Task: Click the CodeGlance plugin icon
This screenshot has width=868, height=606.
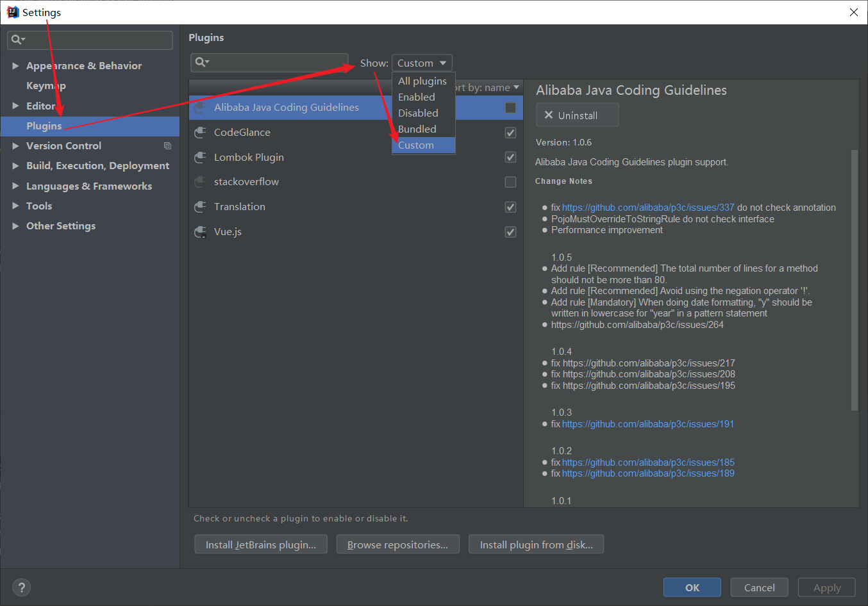Action: 200,133
